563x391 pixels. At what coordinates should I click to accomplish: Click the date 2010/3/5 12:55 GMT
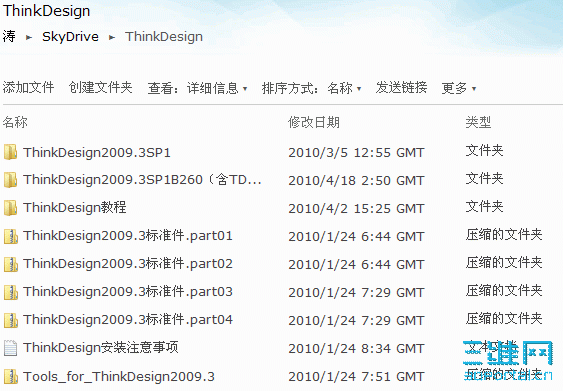click(356, 153)
